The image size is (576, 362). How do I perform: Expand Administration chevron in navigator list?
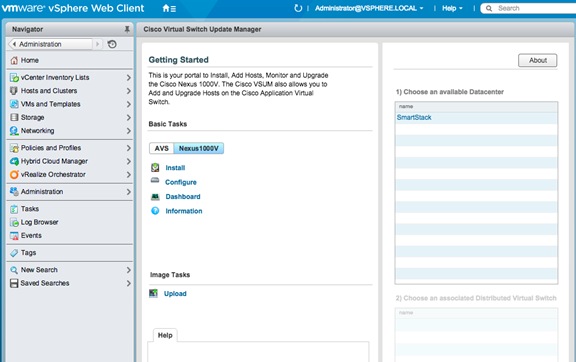click(x=129, y=192)
